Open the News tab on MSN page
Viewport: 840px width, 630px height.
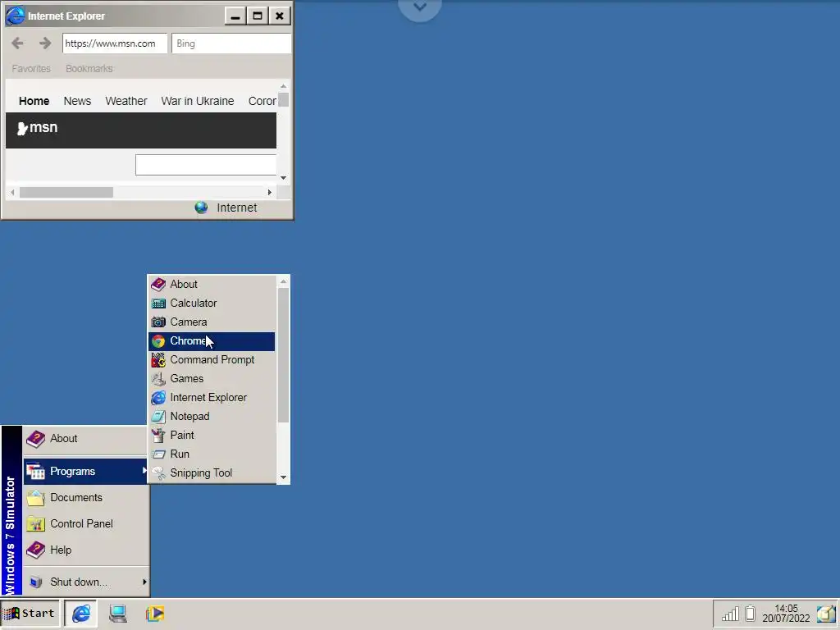[77, 101]
